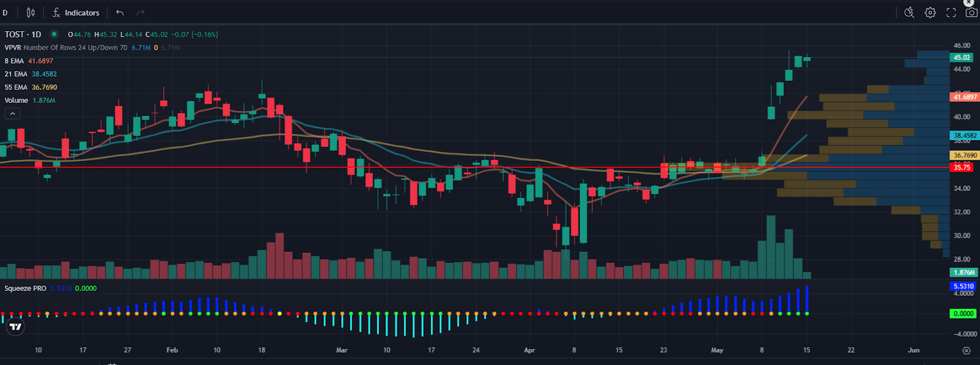Image resolution: width=980 pixels, height=365 pixels.
Task: Click the Apr date on time axis
Action: coord(529,350)
